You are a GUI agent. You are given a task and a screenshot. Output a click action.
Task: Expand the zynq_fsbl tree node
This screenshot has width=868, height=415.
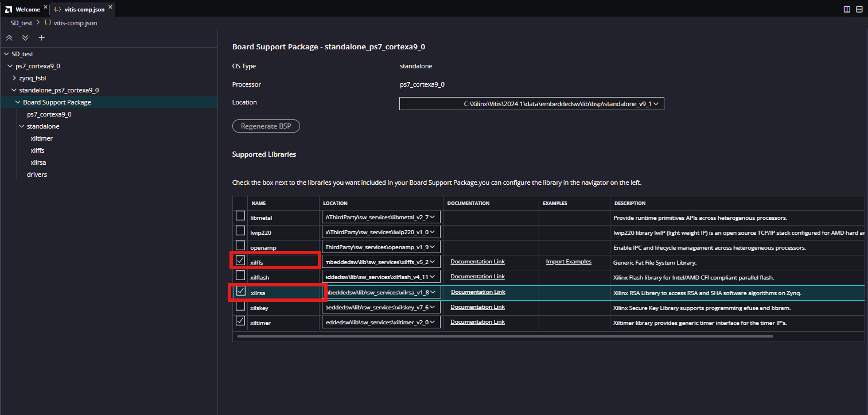coord(14,78)
